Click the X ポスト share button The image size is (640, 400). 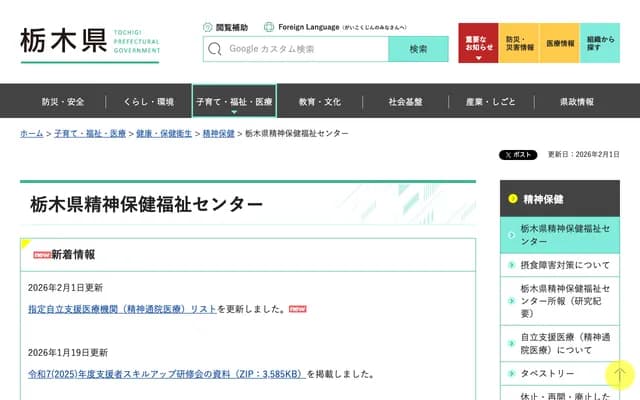[x=518, y=155]
